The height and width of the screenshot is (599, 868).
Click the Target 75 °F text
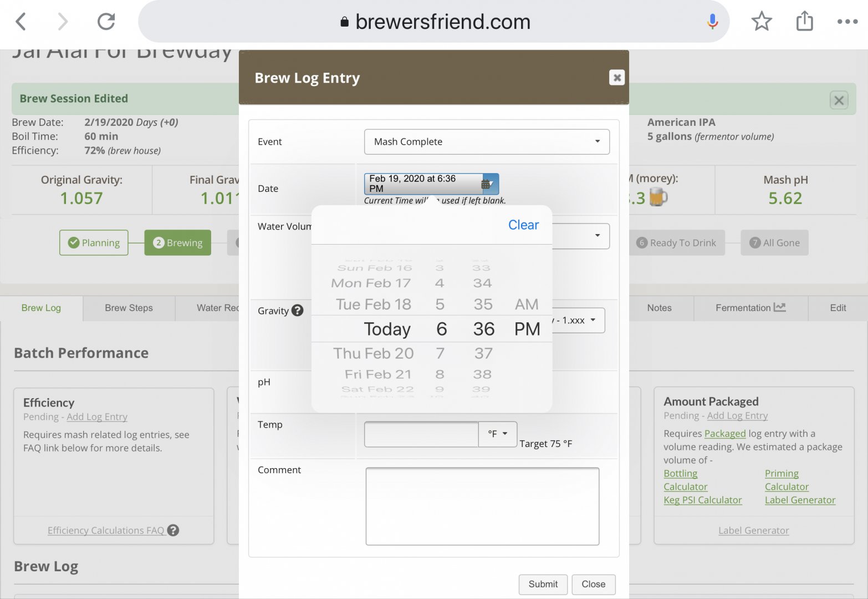(545, 444)
